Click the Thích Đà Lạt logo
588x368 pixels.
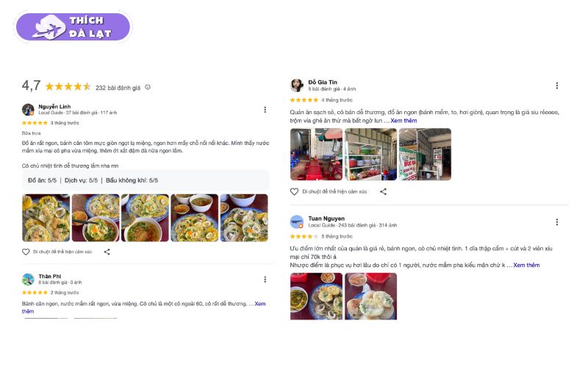[x=73, y=26]
